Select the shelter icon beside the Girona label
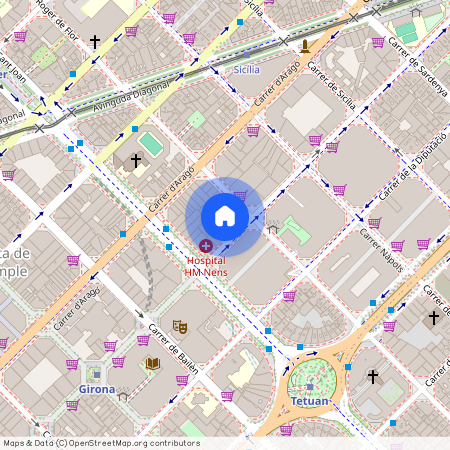450x450 pixels. [124, 395]
